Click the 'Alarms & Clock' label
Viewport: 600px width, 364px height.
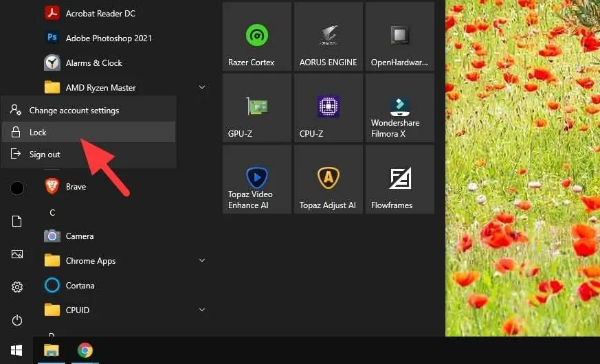pyautogui.click(x=93, y=63)
